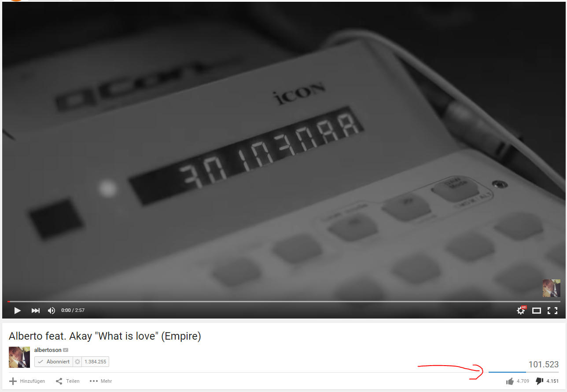567x392 pixels.
Task: Open the albertoson channel link
Action: pyautogui.click(x=48, y=350)
